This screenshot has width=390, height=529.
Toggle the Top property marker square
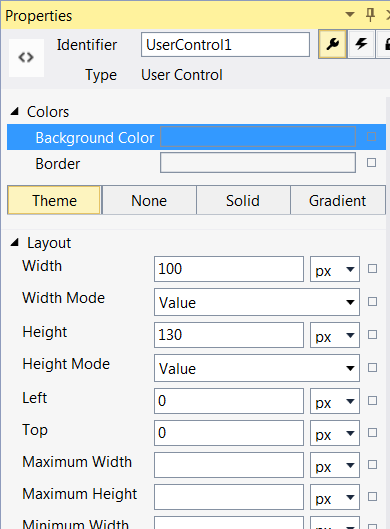click(x=372, y=433)
